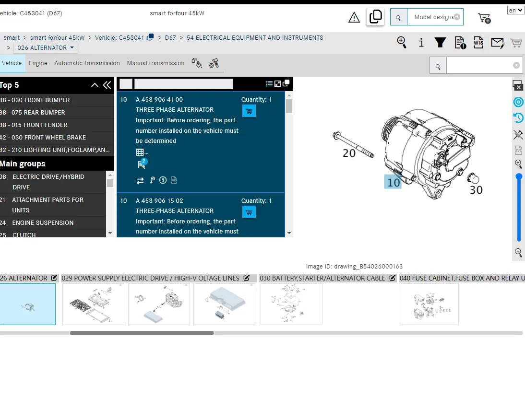
Task: Click '54 ELECTRICAL EQUIPMENT AND INSTRUMENTS' breadcrumb
Action: coord(255,38)
